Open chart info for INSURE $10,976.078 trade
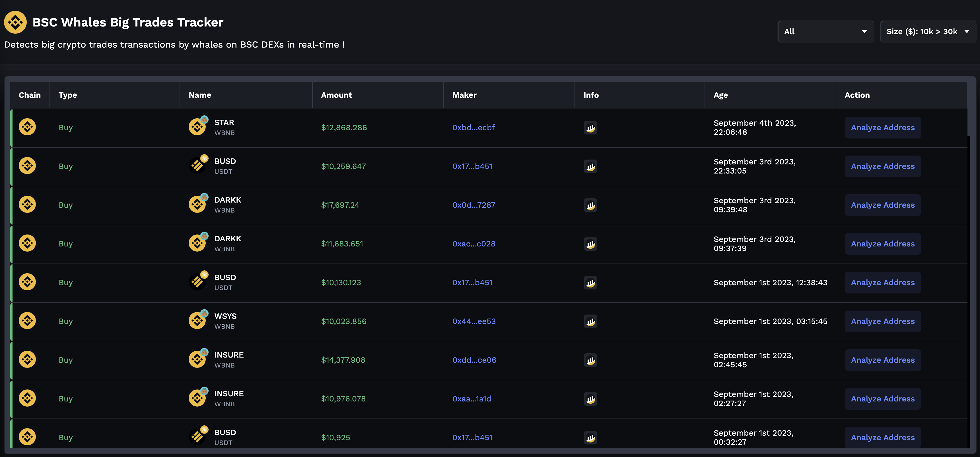The image size is (980, 457). (x=590, y=399)
